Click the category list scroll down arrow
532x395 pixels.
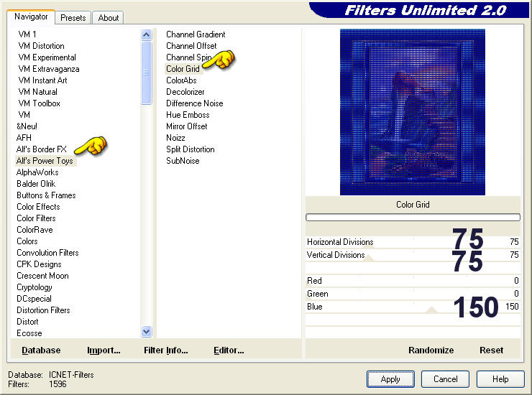click(x=146, y=331)
